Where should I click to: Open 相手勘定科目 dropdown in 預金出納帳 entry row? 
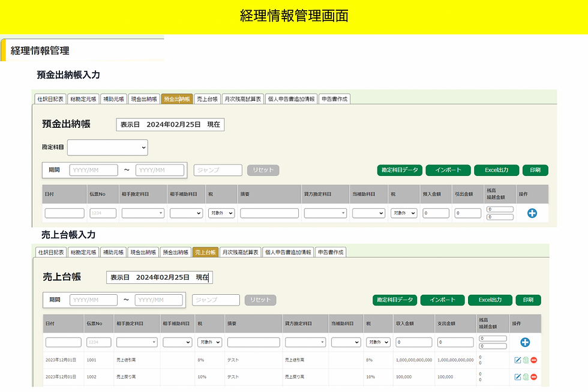tap(143, 213)
